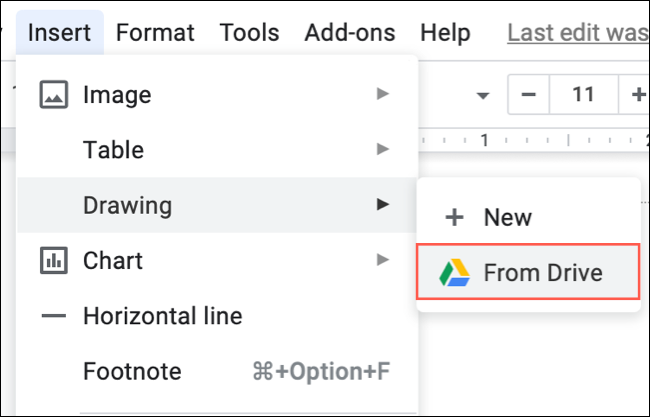
Task: Expand the Chart submenu arrow
Action: click(x=382, y=261)
